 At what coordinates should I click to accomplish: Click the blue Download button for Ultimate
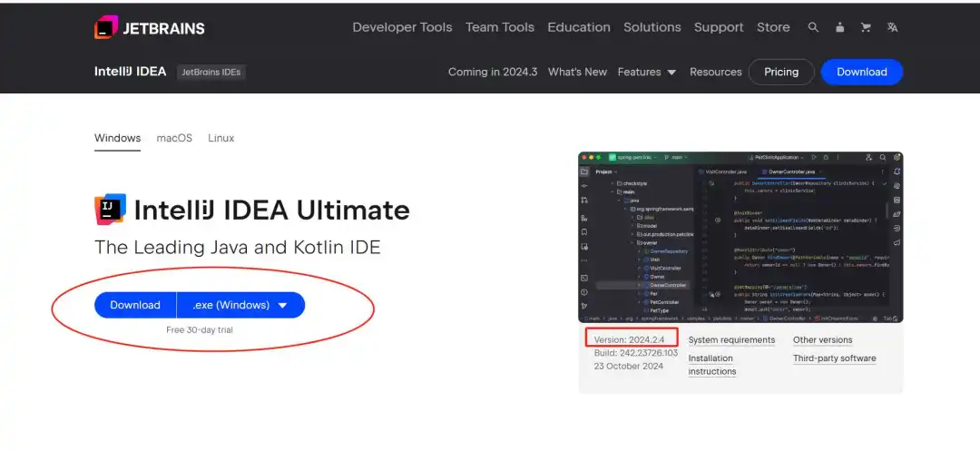click(x=135, y=305)
